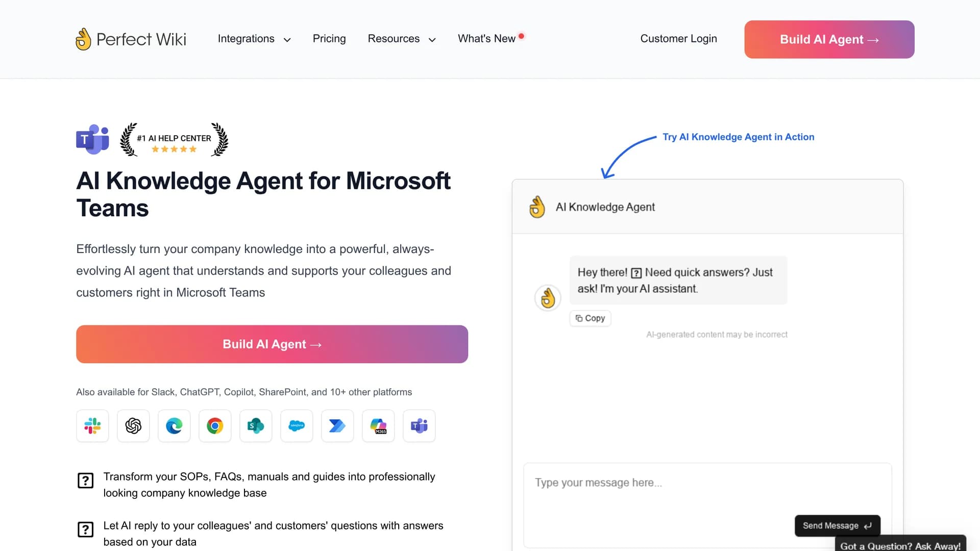Click the Build AI Agent button in the header

click(x=829, y=39)
